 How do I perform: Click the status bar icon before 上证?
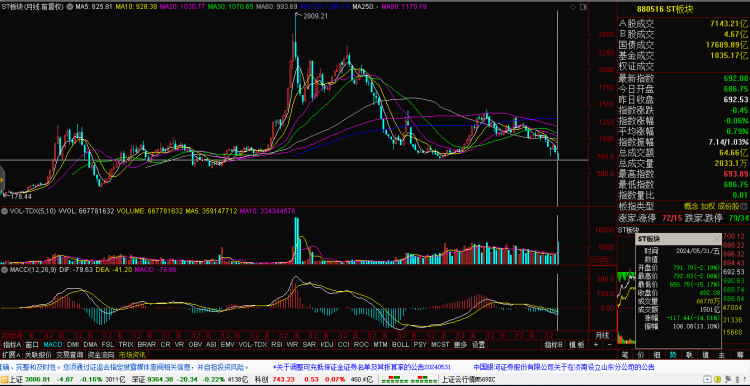coord(5,379)
